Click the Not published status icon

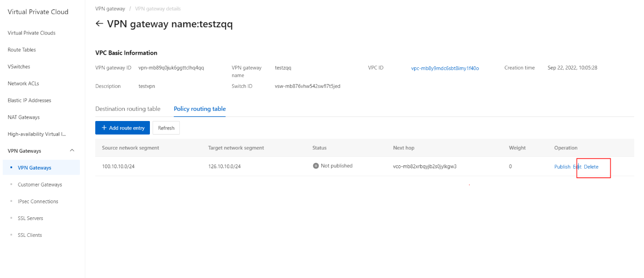pyautogui.click(x=316, y=166)
